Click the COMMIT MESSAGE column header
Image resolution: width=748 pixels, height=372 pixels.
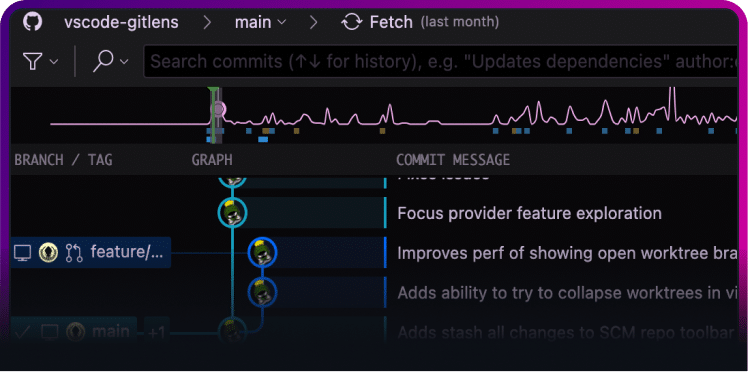point(453,160)
